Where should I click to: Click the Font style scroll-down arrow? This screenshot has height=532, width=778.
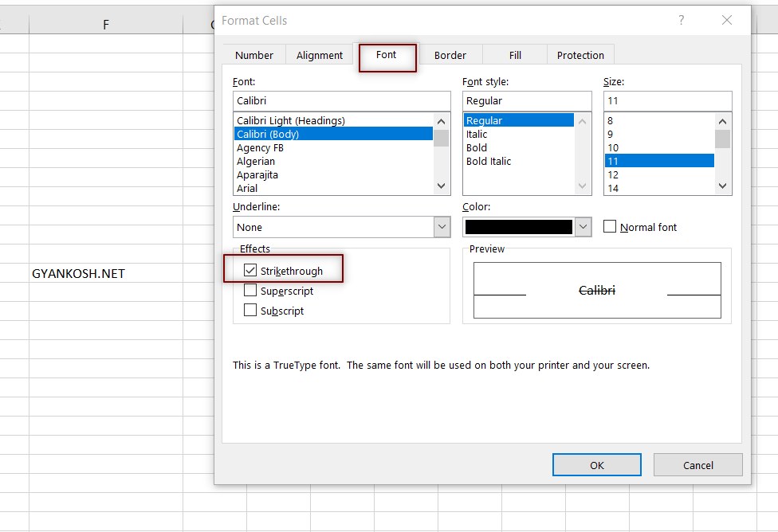click(x=582, y=186)
